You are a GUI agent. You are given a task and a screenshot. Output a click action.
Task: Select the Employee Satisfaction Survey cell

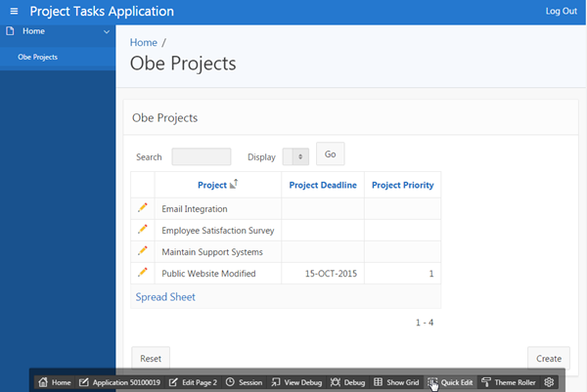click(218, 231)
